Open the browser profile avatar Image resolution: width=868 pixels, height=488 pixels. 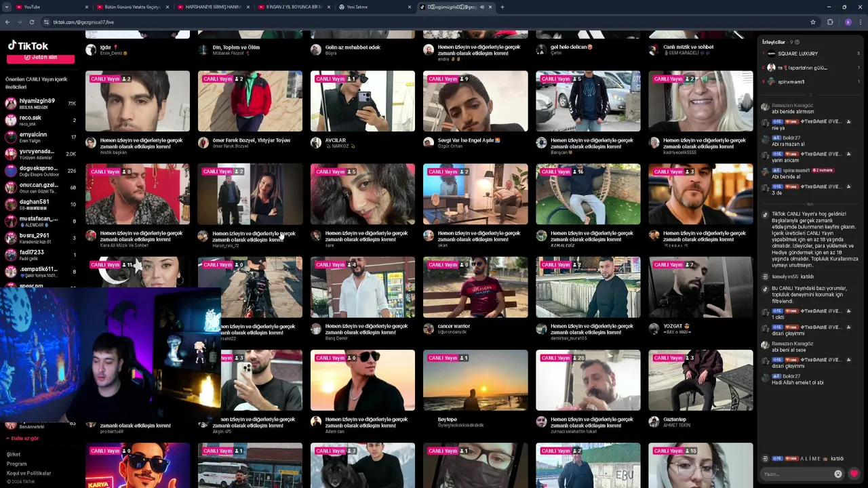click(848, 22)
